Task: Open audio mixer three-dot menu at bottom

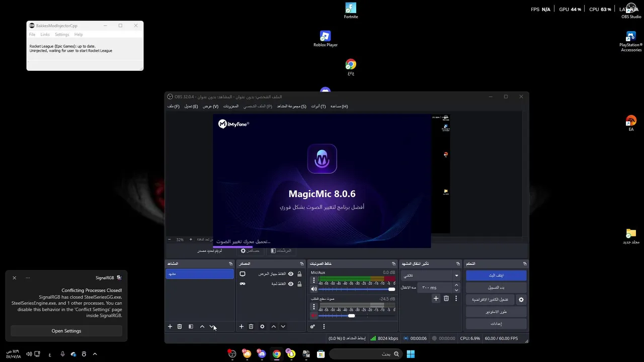Action: pos(324,326)
